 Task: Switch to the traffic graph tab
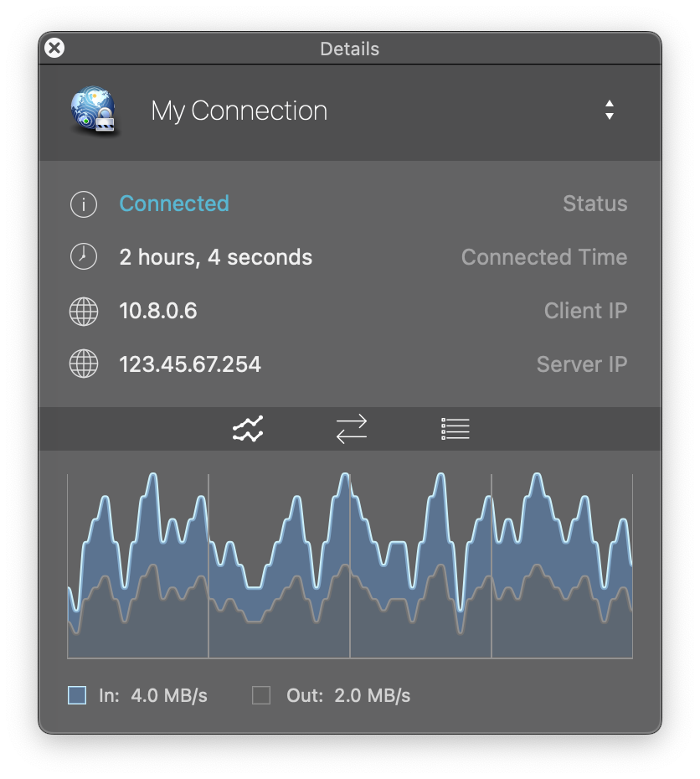point(248,429)
